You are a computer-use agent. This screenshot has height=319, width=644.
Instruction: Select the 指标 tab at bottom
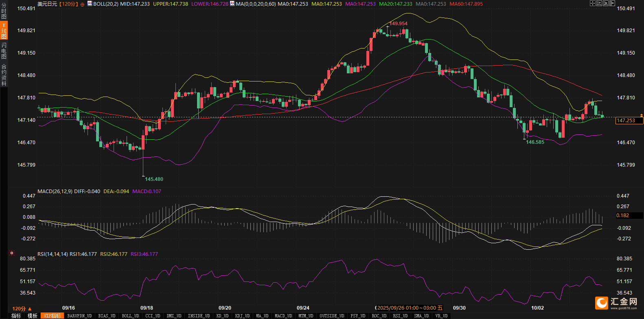point(16,316)
